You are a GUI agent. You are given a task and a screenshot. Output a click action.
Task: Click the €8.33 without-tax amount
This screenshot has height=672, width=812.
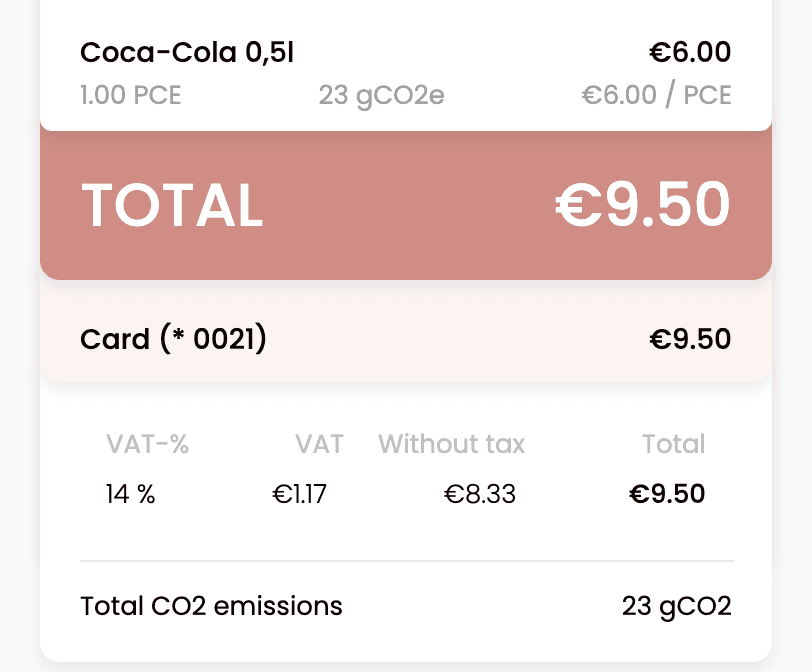pyautogui.click(x=479, y=494)
